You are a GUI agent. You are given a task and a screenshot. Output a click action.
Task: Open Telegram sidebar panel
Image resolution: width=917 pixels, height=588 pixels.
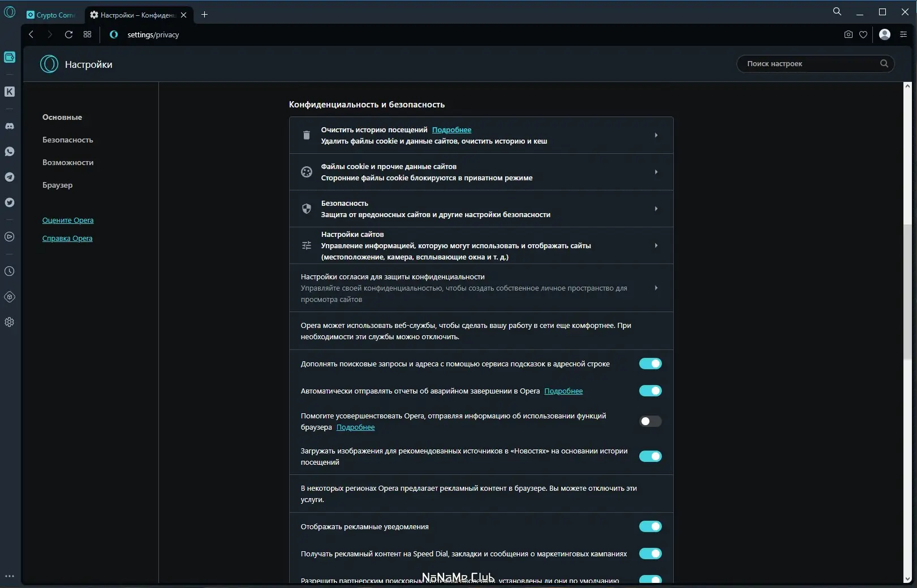10,177
